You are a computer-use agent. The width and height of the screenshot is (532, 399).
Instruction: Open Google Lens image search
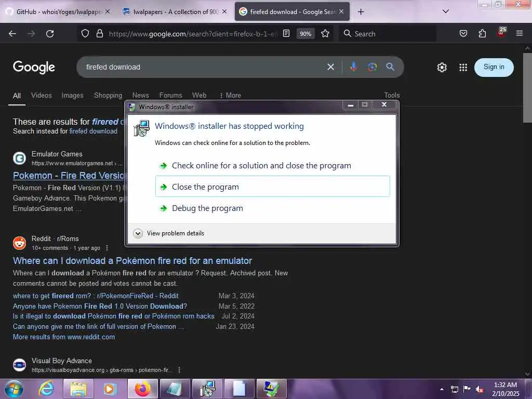click(x=372, y=67)
